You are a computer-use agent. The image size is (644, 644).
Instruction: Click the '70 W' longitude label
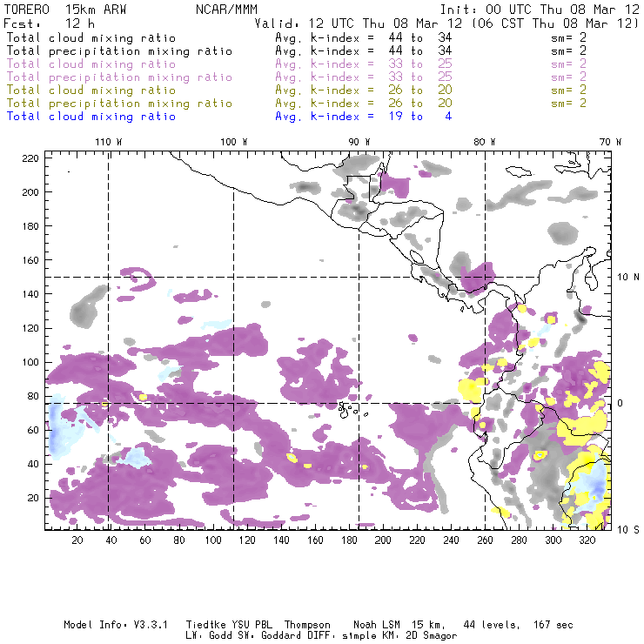pyautogui.click(x=610, y=142)
